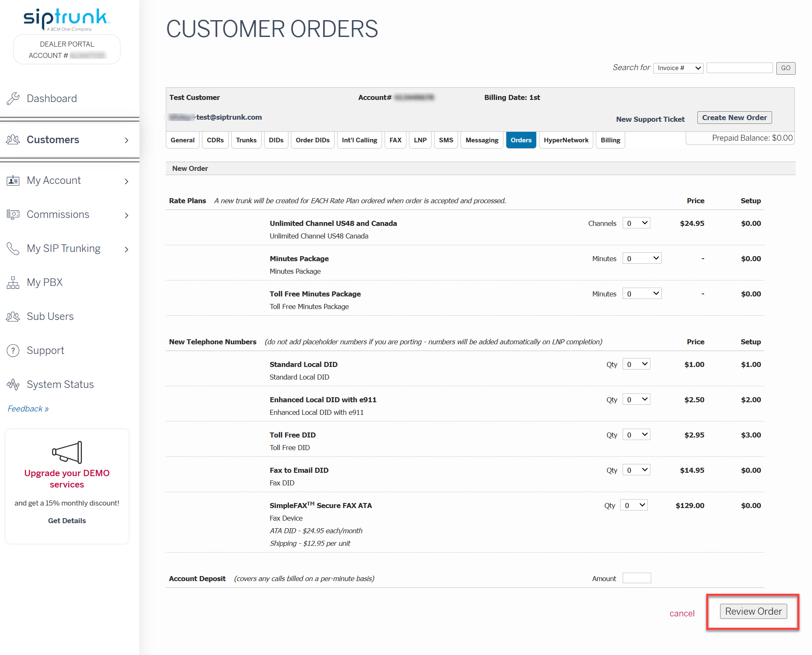
Task: Click the Account Deposit Amount field
Action: 637,578
